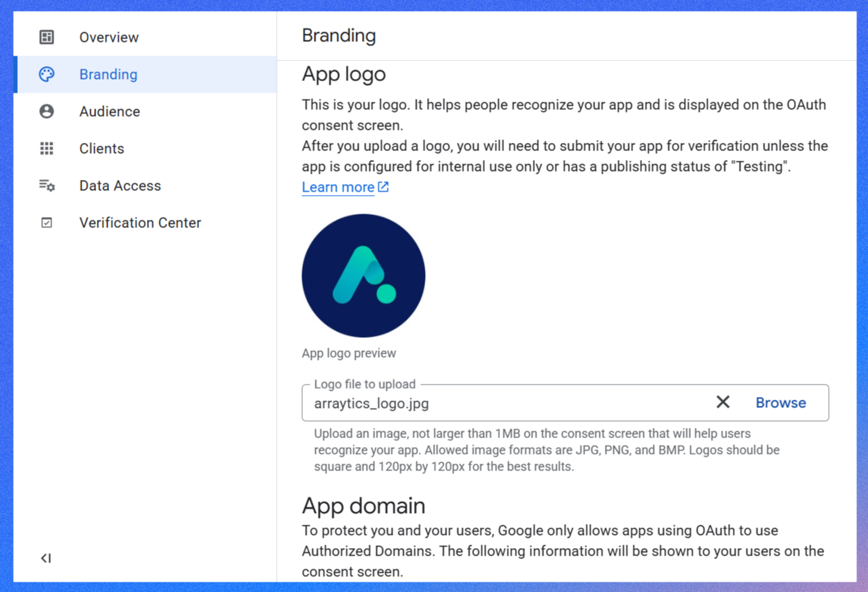Click the App logo preview caption

(349, 353)
